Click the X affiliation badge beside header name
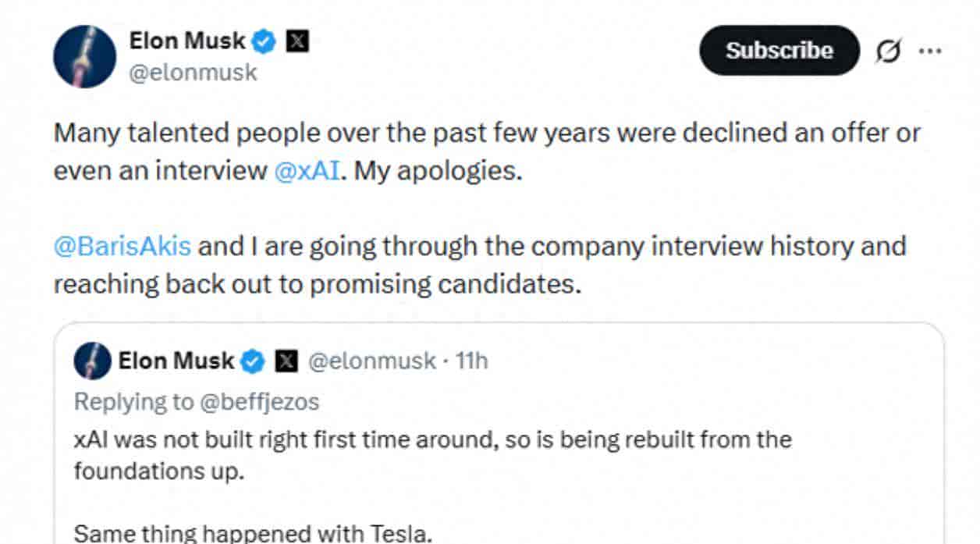The height and width of the screenshot is (544, 980). pos(297,42)
